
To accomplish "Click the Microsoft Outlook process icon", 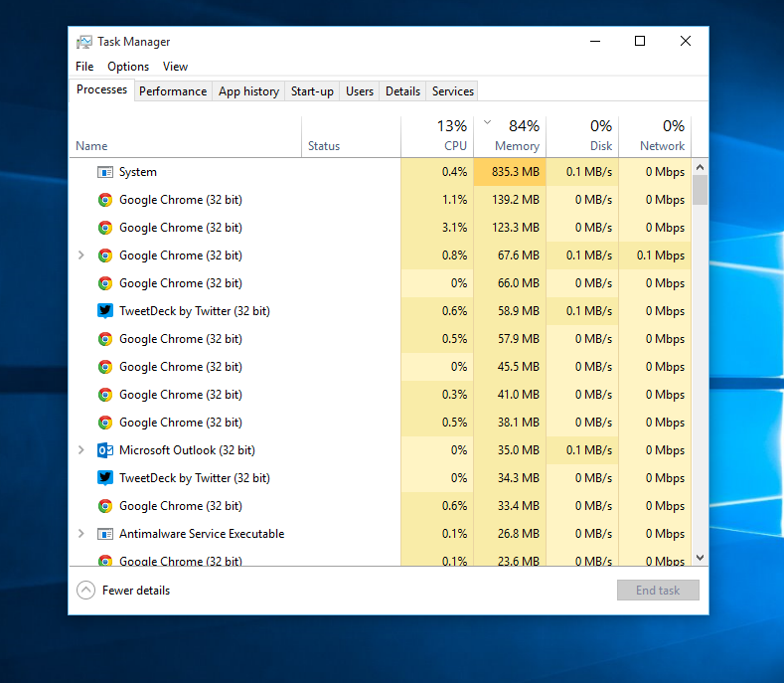I will tap(105, 450).
